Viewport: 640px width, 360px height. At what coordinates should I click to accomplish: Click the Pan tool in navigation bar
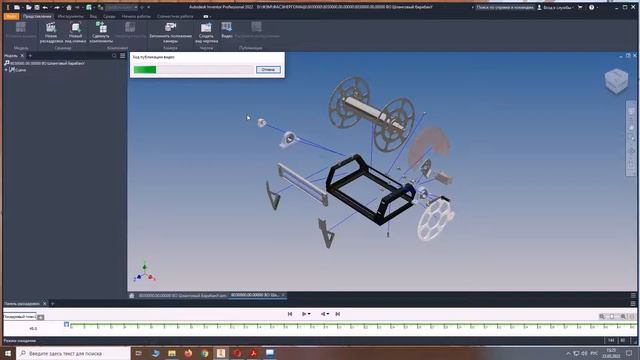(x=631, y=128)
